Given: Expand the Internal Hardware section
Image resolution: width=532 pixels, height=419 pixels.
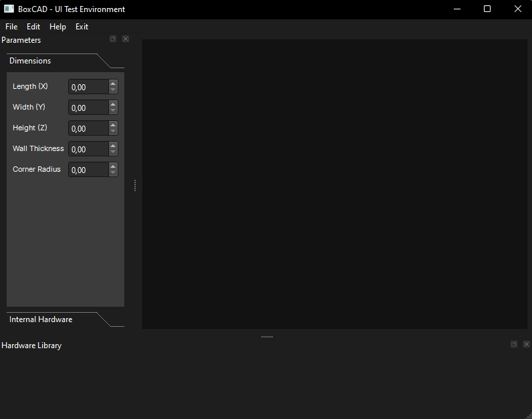Looking at the screenshot, I should (x=41, y=319).
